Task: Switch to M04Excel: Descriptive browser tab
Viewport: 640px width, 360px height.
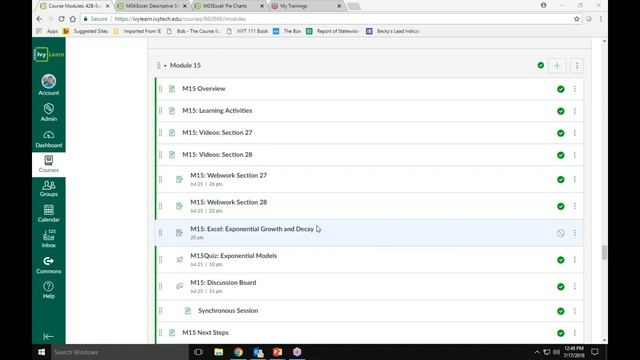Action: (152, 6)
